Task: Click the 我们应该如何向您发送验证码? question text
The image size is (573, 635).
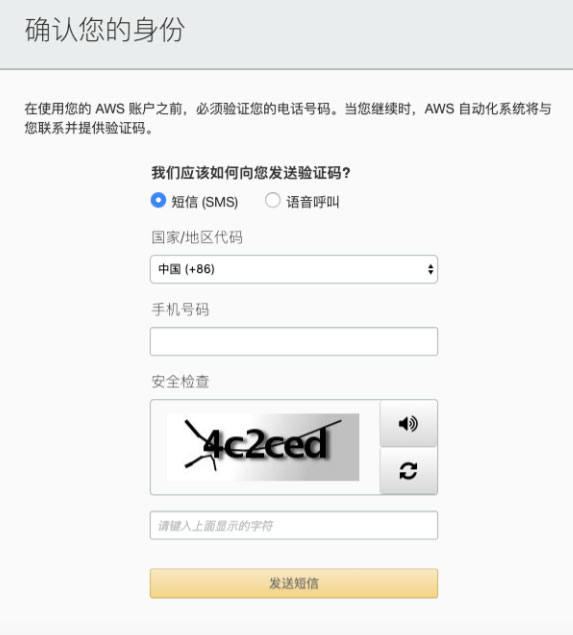Action: point(251,173)
